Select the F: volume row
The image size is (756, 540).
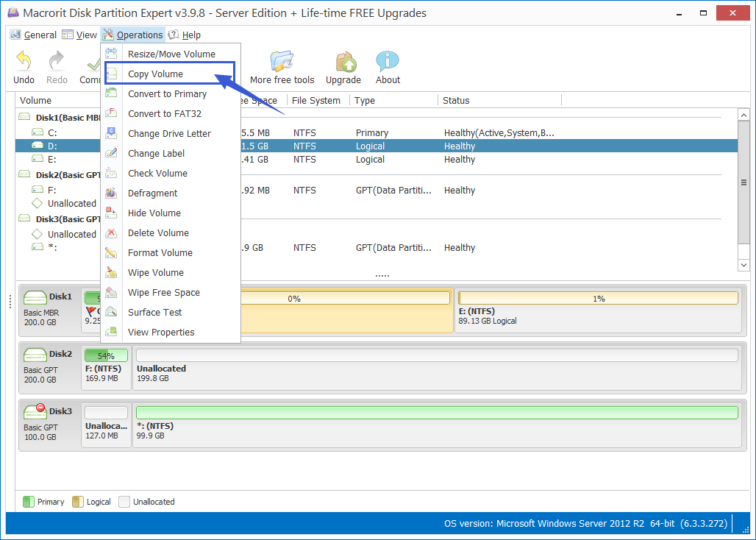pos(376,190)
